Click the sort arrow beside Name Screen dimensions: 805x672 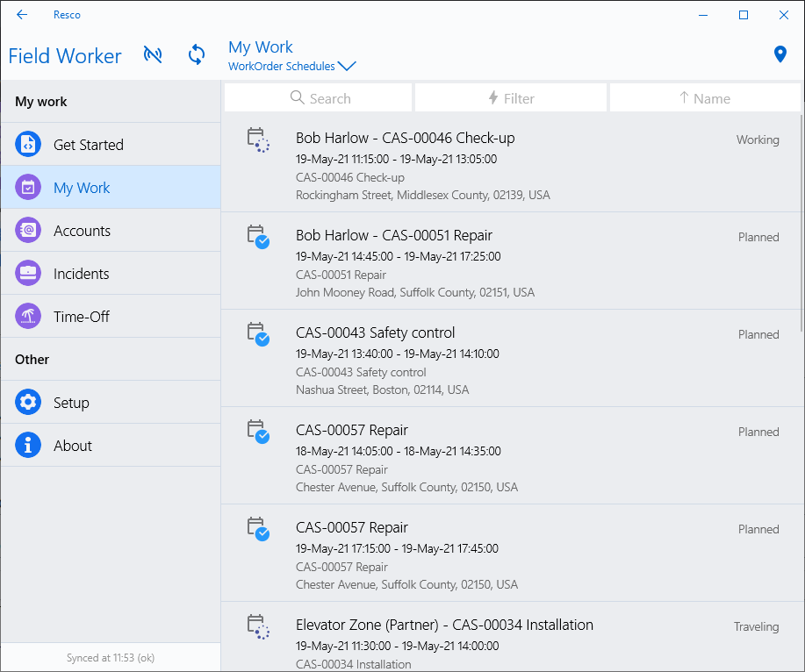[x=684, y=97]
